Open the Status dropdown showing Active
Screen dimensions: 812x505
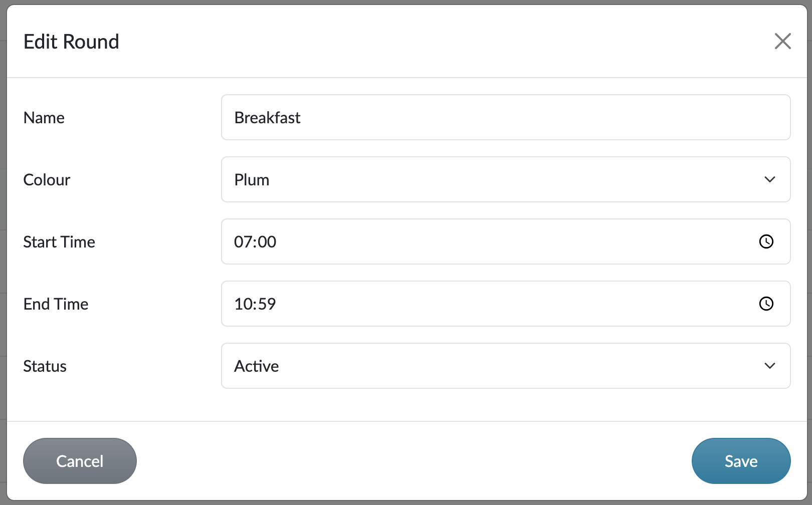pos(505,366)
